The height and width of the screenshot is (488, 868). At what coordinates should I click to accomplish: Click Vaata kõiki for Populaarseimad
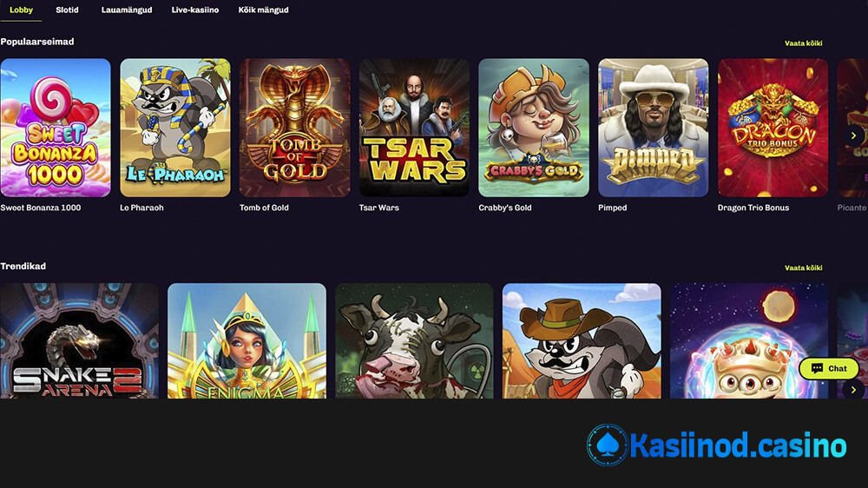pos(803,43)
